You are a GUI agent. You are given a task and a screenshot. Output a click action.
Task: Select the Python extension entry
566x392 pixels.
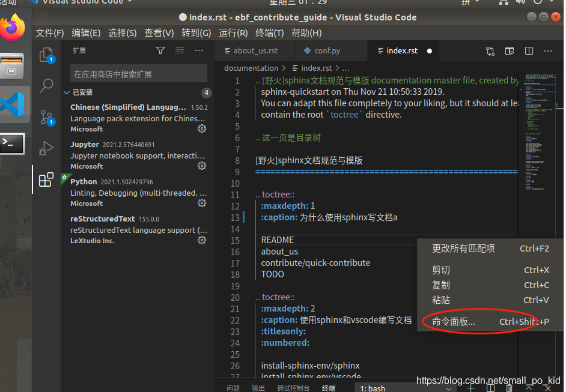pyautogui.click(x=139, y=192)
